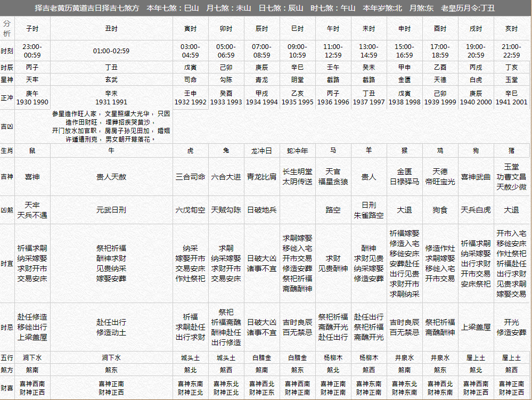Select the 参星造作旺人家 verse text
This screenshot has width=532, height=400.
coord(111,127)
